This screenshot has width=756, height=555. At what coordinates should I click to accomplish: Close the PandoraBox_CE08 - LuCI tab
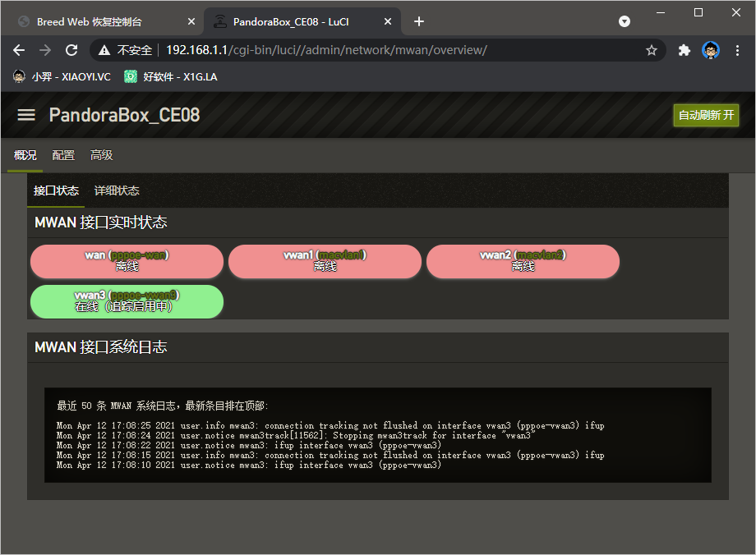pyautogui.click(x=387, y=21)
